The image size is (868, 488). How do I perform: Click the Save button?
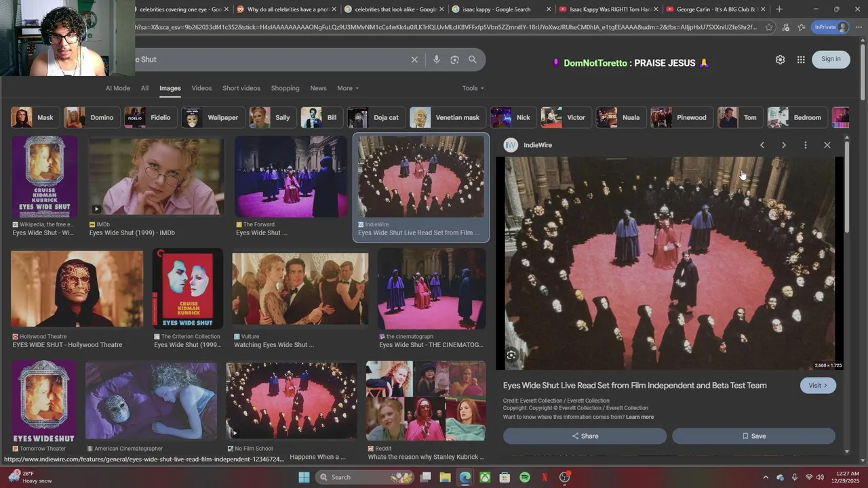[x=753, y=436]
